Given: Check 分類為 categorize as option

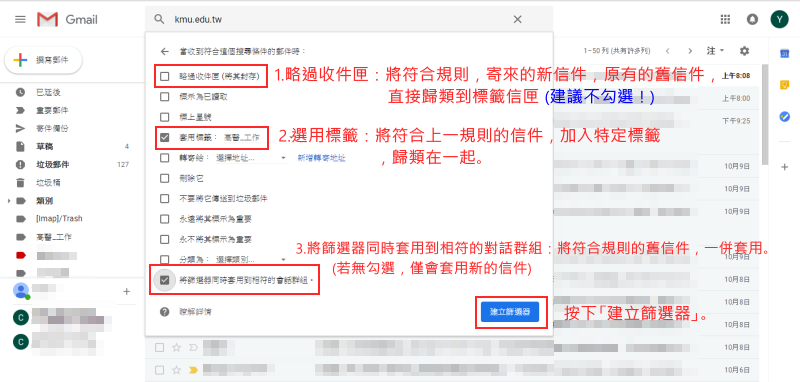Looking at the screenshot, I should 164,259.
